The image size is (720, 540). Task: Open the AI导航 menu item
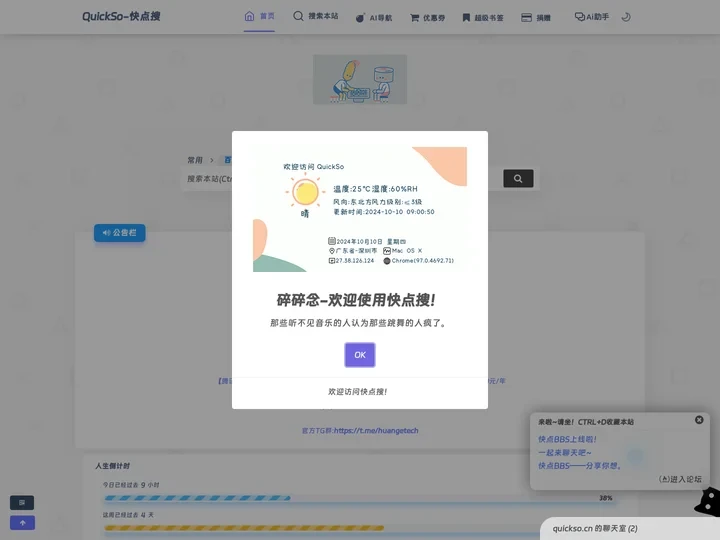(374, 17)
